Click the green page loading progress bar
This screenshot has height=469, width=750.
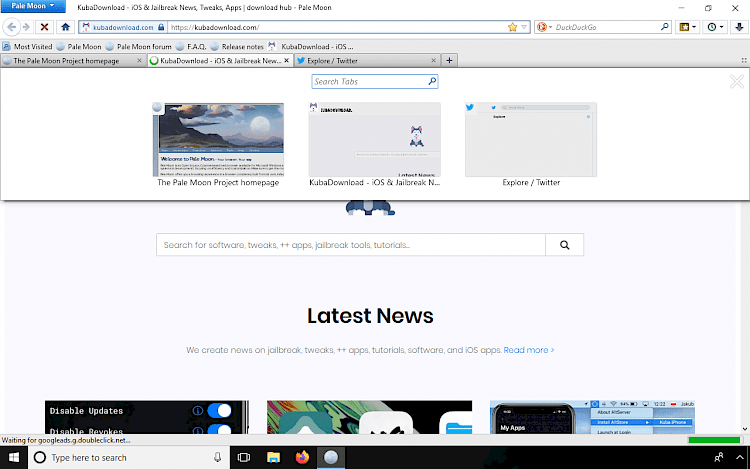(714, 440)
